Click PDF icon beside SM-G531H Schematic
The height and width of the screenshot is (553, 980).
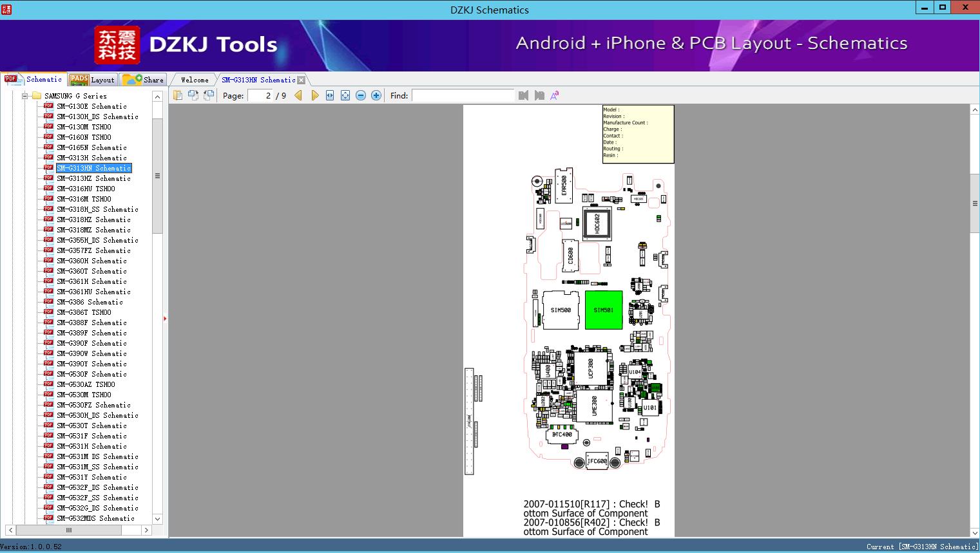coord(48,445)
